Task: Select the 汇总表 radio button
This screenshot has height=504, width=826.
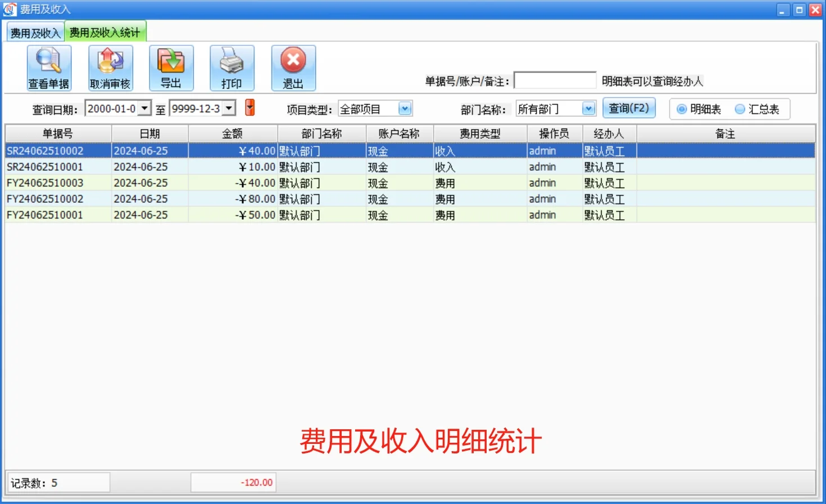Action: (x=740, y=109)
